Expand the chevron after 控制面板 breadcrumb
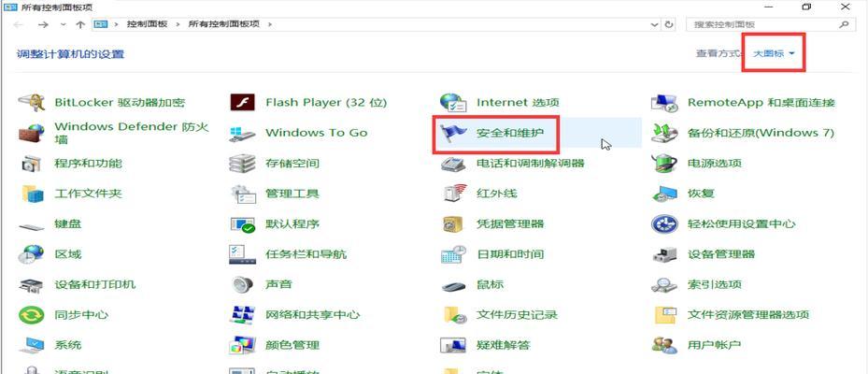The image size is (868, 374). (178, 24)
